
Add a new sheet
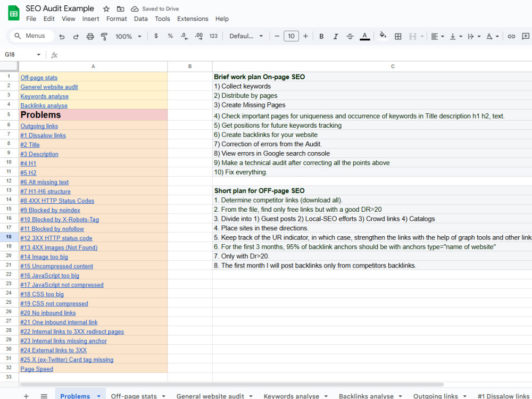point(26,396)
